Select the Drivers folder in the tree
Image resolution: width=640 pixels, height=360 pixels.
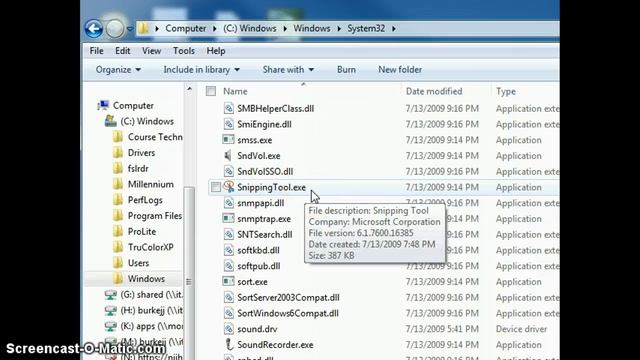pyautogui.click(x=141, y=153)
